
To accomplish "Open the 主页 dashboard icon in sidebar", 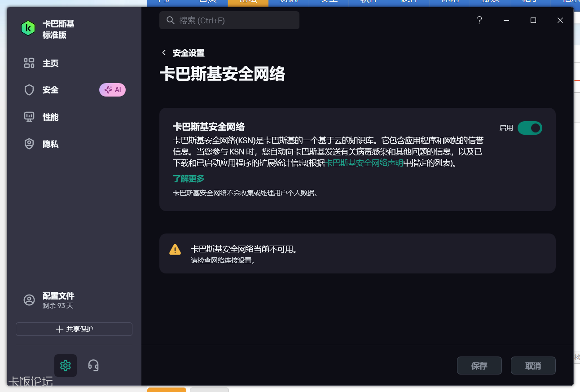I will tap(29, 63).
